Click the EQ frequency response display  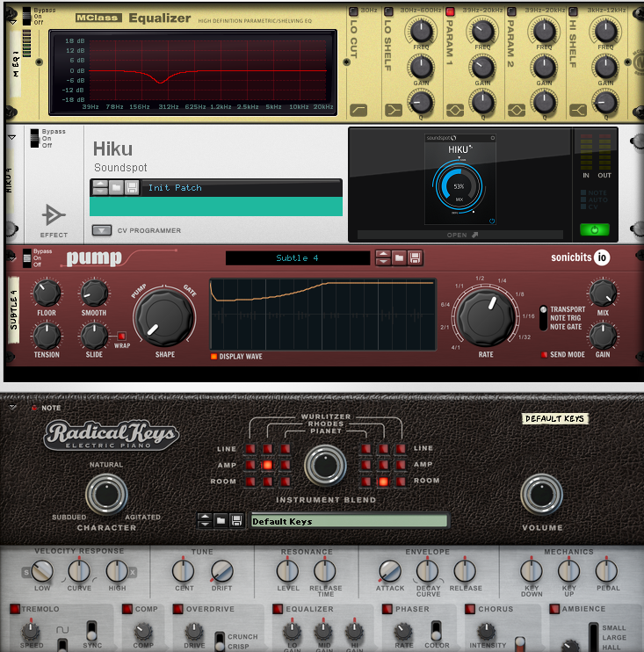(193, 72)
